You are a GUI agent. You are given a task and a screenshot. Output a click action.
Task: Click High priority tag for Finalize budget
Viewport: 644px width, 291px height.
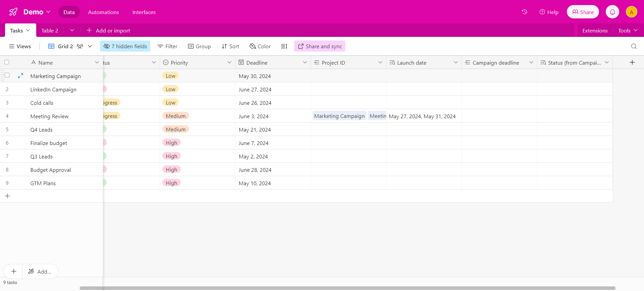click(x=171, y=143)
